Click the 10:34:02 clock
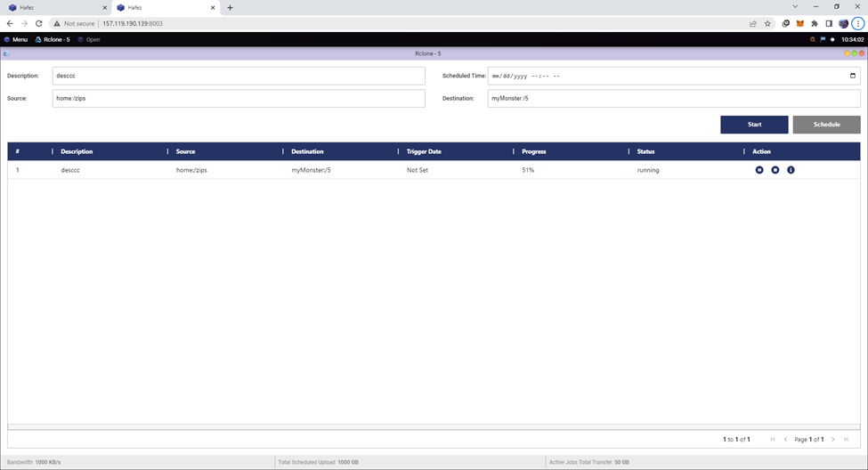Image resolution: width=868 pixels, height=470 pixels. click(853, 39)
